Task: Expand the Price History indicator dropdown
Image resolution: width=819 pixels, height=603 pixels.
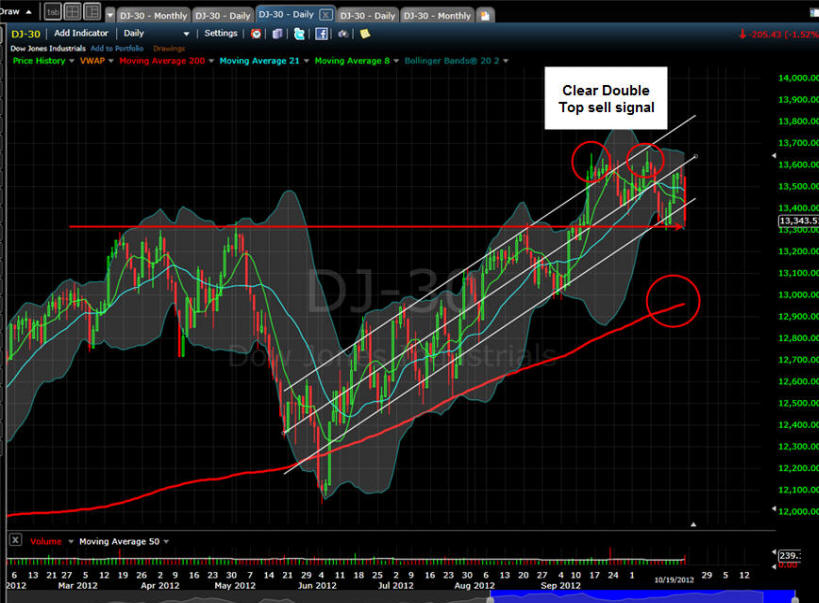Action: tap(72, 61)
